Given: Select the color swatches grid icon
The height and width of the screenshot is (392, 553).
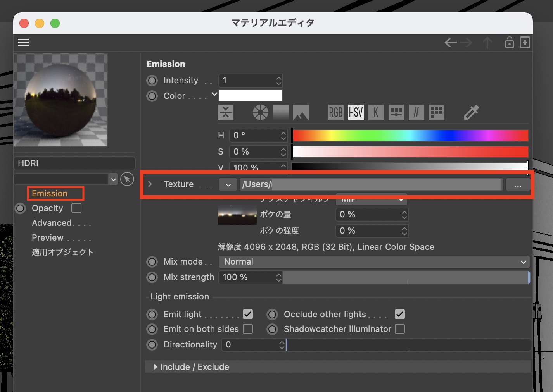Looking at the screenshot, I should click(436, 113).
